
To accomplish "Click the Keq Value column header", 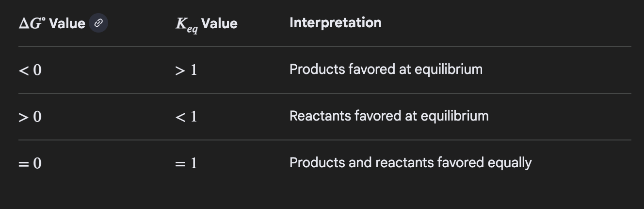I will (206, 23).
